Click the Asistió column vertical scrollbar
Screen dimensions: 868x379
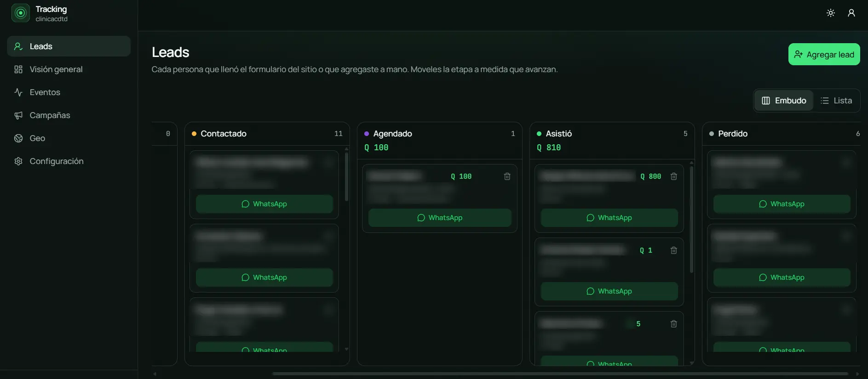coord(691,220)
